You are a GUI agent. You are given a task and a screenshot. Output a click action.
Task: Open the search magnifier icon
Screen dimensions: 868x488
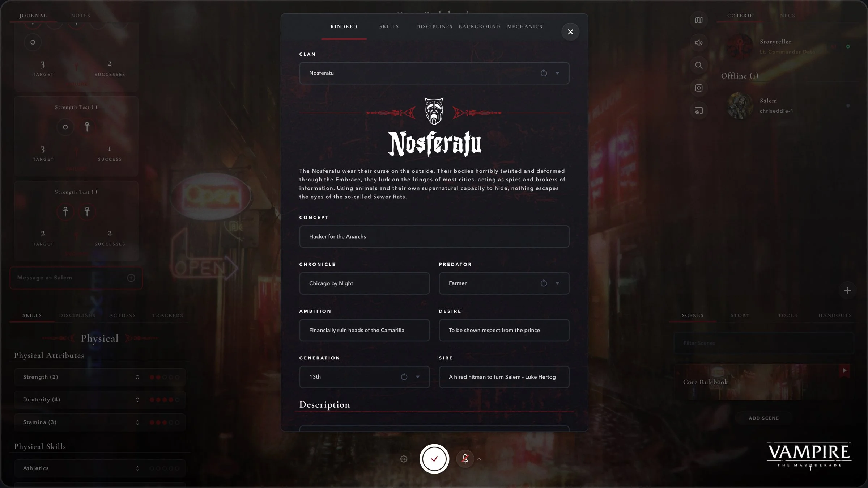tap(699, 66)
